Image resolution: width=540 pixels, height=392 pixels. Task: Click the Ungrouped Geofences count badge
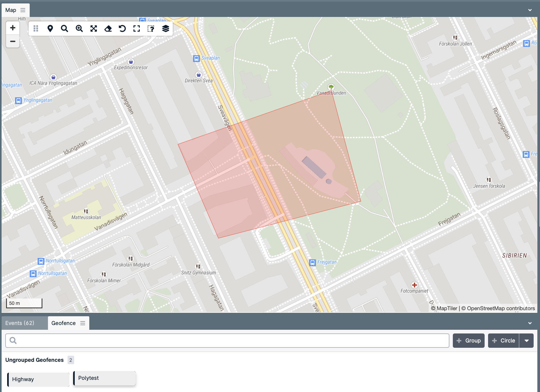click(71, 360)
